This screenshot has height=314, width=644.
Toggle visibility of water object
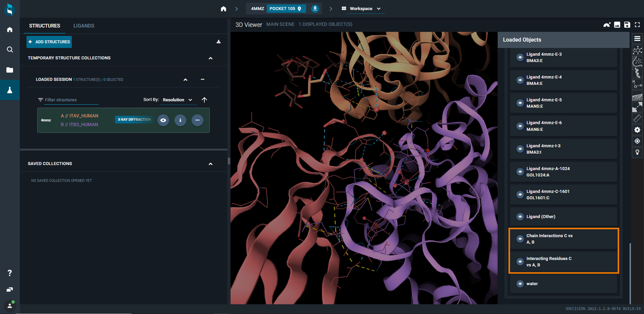tap(520, 284)
